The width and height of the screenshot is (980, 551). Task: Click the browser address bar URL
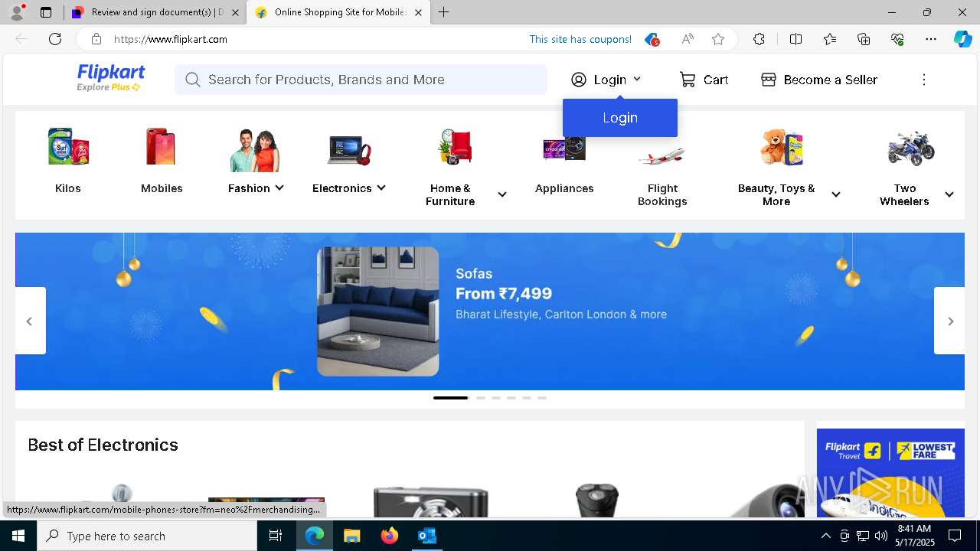(x=171, y=39)
